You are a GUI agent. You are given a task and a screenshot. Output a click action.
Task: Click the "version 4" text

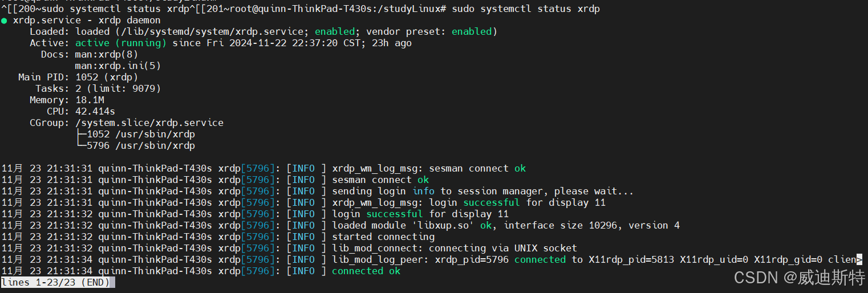[x=654, y=226]
